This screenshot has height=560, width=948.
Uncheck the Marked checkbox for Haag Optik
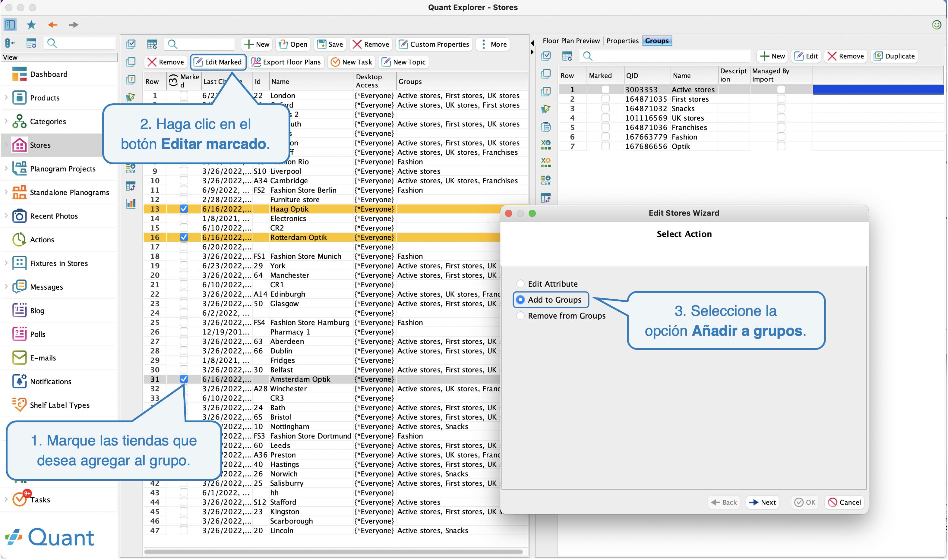click(184, 209)
